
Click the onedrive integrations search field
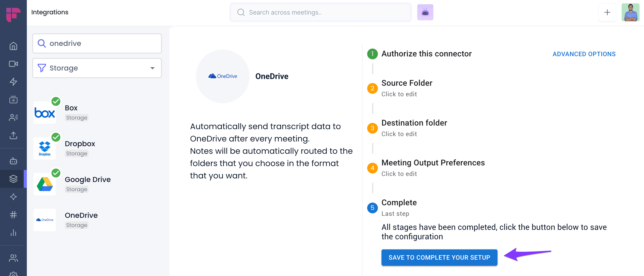(97, 44)
